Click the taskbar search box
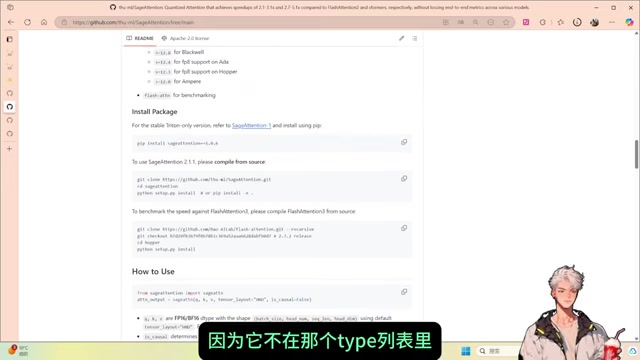The image size is (640, 360). (x=498, y=351)
